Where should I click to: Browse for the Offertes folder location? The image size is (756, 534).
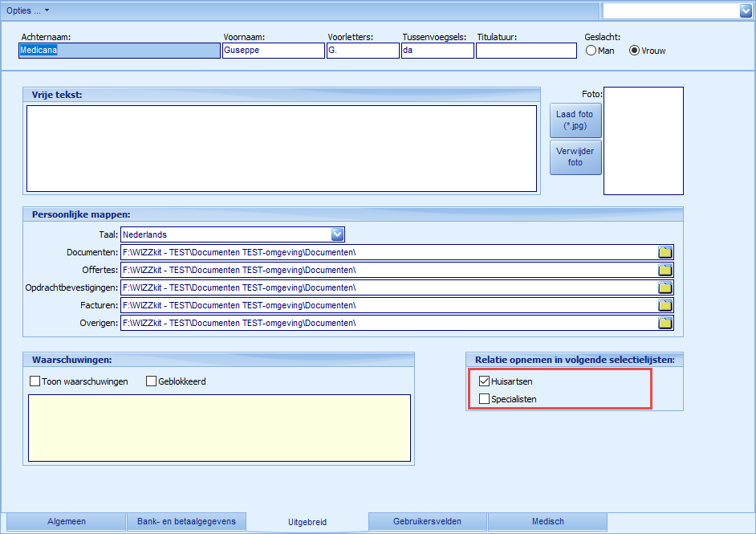click(665, 269)
